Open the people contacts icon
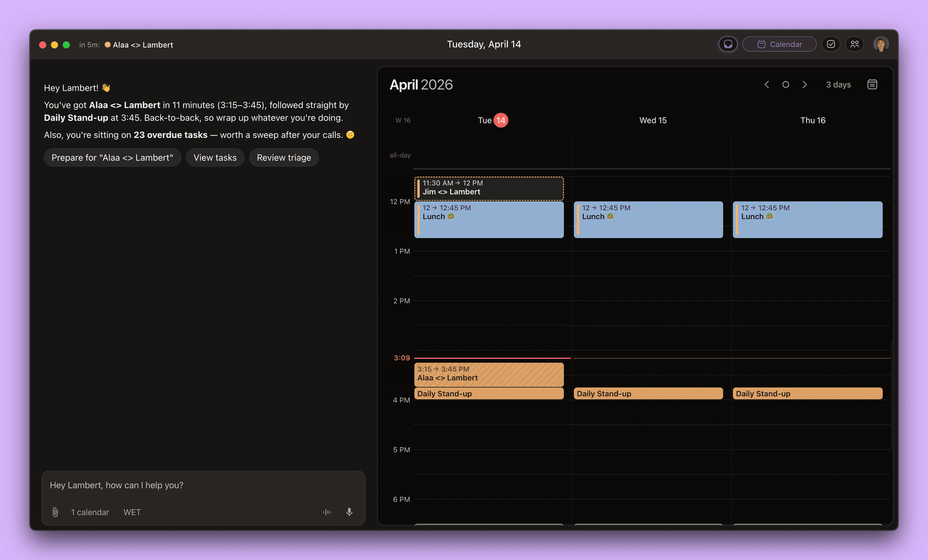This screenshot has width=928, height=560. pos(855,45)
